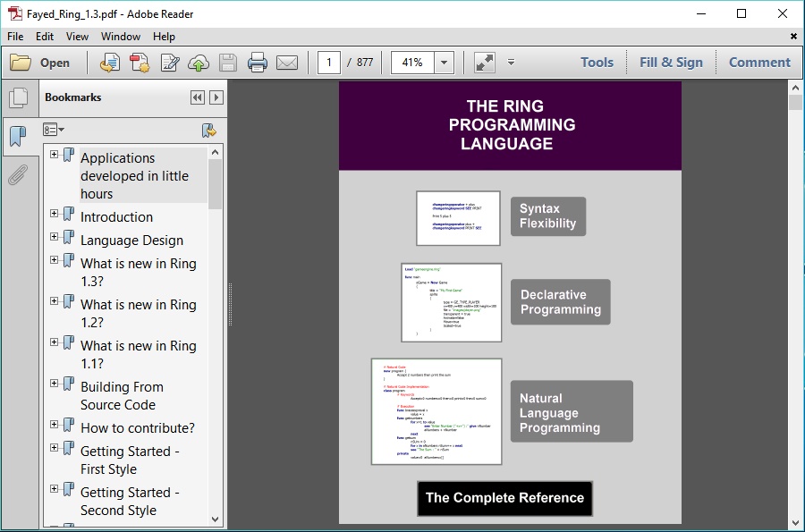
Task: Select the Bookmarks panel icon
Action: tap(18, 137)
